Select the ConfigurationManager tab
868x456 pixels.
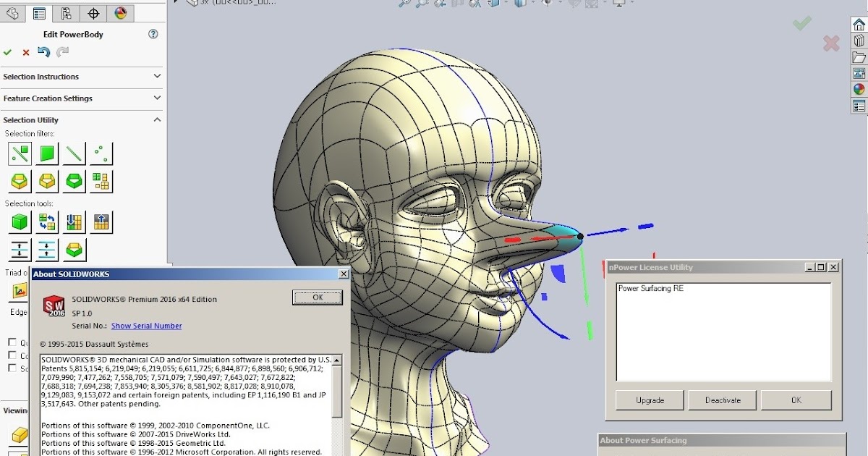click(x=67, y=13)
